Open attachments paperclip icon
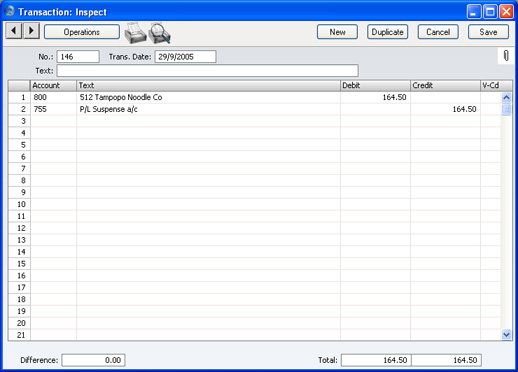Screen dimensions: 518x372 tap(506, 56)
